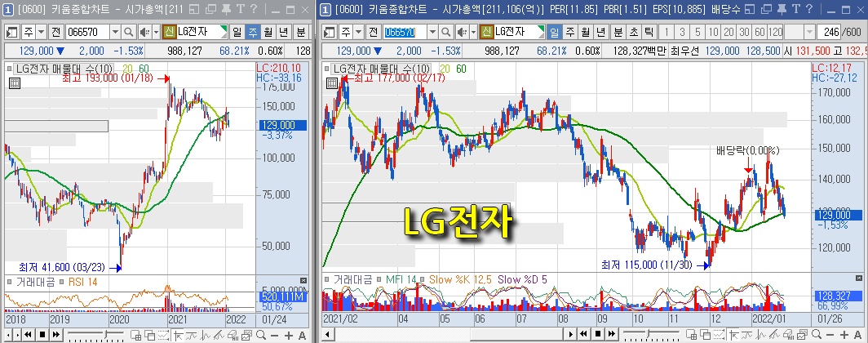Toggle sound speaker icon in right window

point(463,32)
